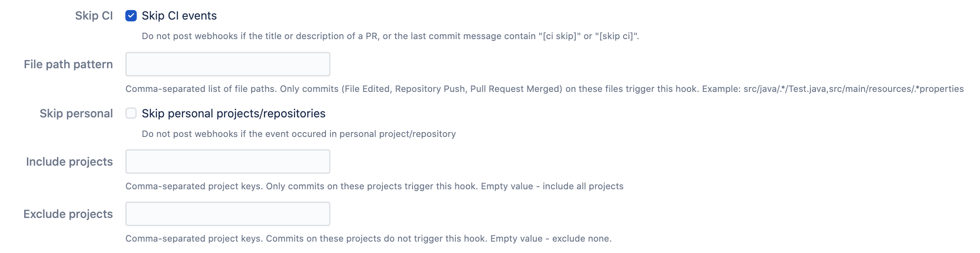Click the example path "src/java/.*/Test.java" text

click(x=785, y=89)
